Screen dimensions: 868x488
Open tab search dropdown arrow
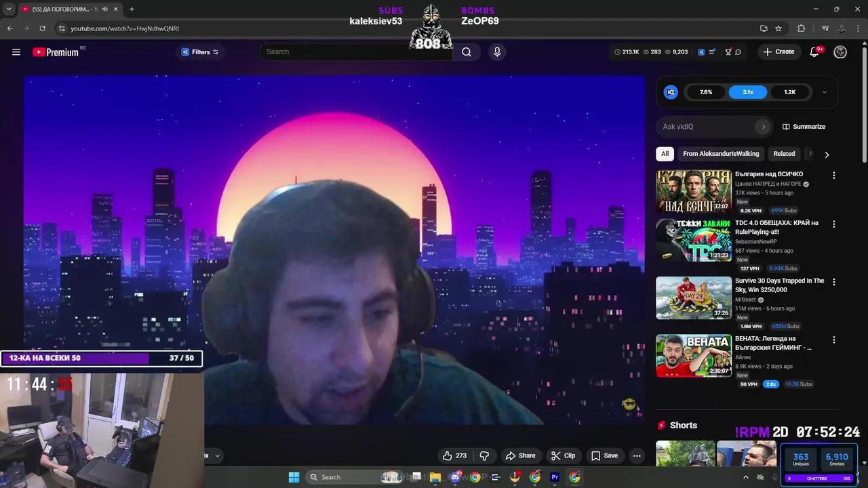point(9,9)
